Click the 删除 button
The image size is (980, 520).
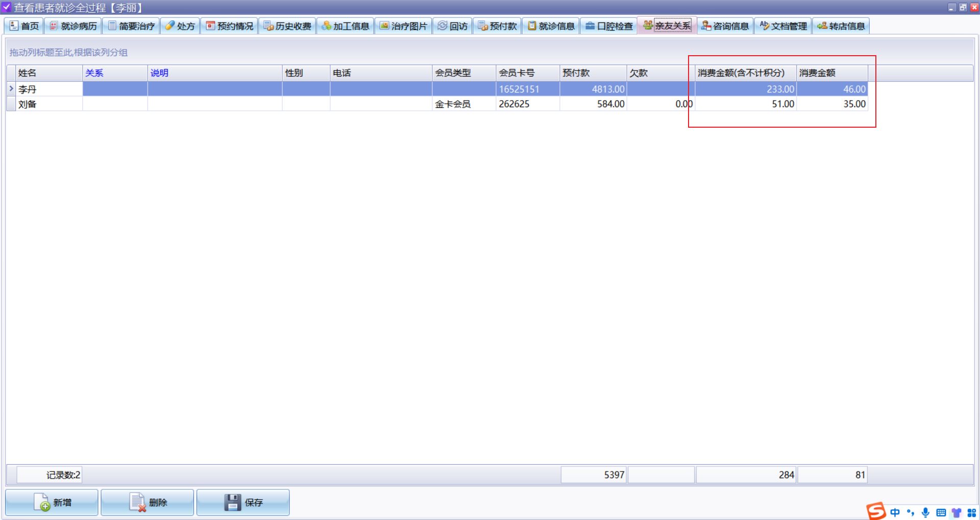pyautogui.click(x=147, y=503)
